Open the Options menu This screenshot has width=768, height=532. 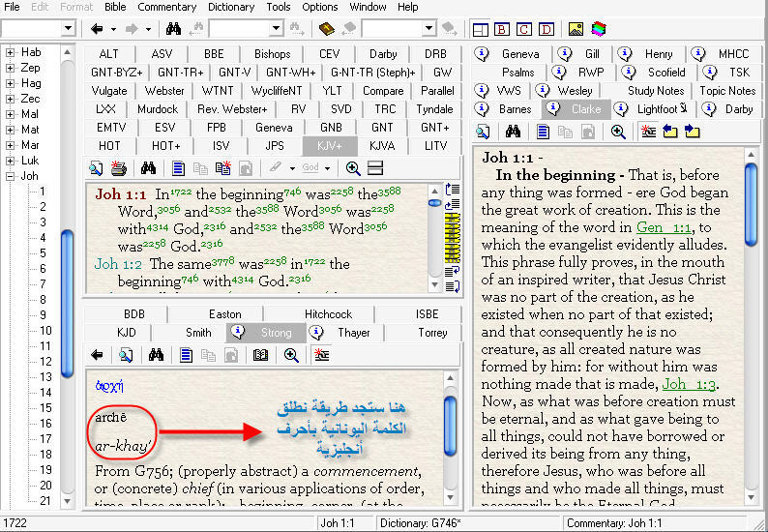click(320, 7)
